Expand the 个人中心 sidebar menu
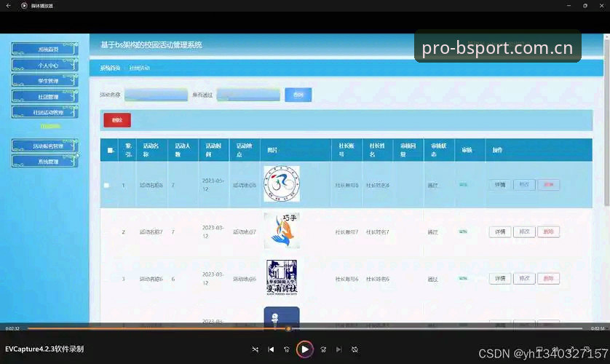Image resolution: width=610 pixels, height=364 pixels. pyautogui.click(x=44, y=66)
